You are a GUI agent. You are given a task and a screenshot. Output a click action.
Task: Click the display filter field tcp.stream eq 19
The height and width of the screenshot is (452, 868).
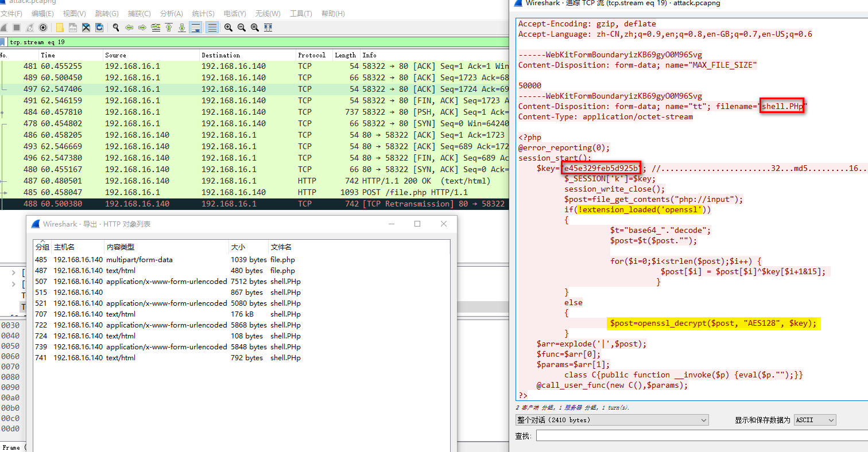pos(257,42)
